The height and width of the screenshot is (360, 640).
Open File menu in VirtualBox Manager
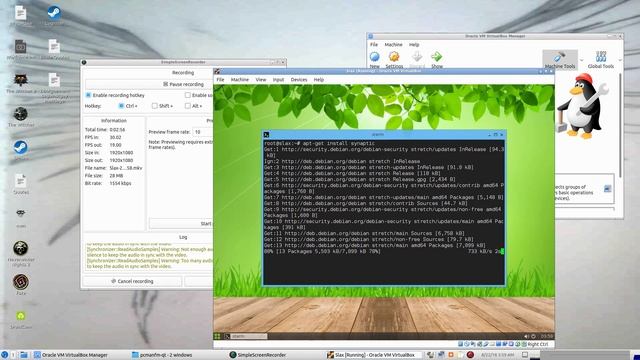pyautogui.click(x=373, y=44)
